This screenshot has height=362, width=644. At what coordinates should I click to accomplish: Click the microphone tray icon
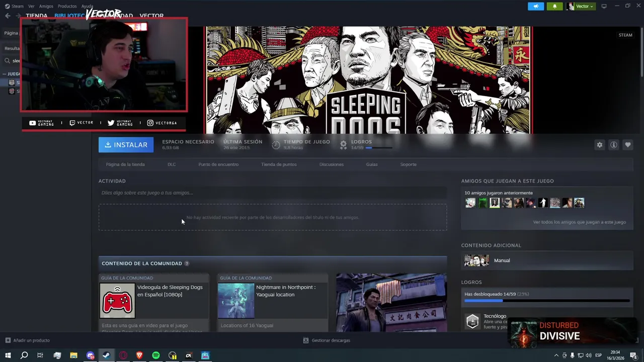click(572, 355)
